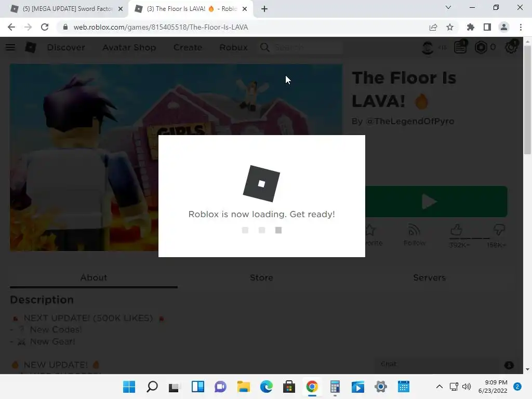
Task: Close the Sword Factory browser tab
Action: coord(121,9)
